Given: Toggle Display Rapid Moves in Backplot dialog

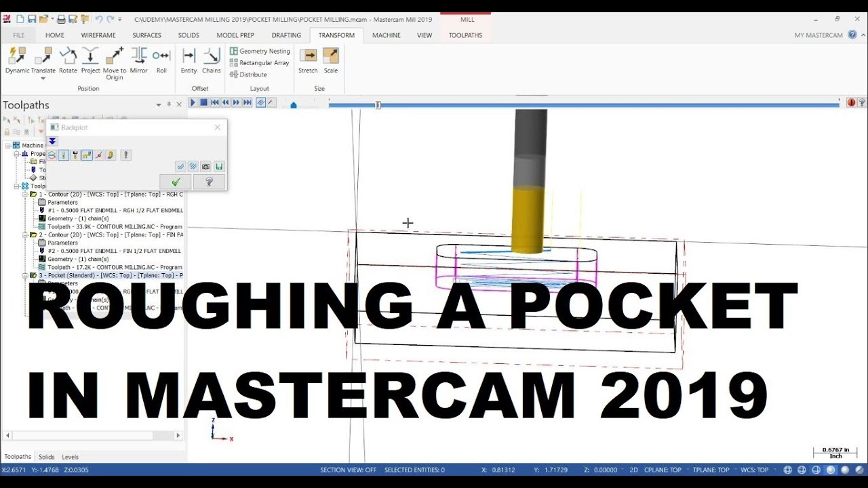Looking at the screenshot, I should click(87, 155).
